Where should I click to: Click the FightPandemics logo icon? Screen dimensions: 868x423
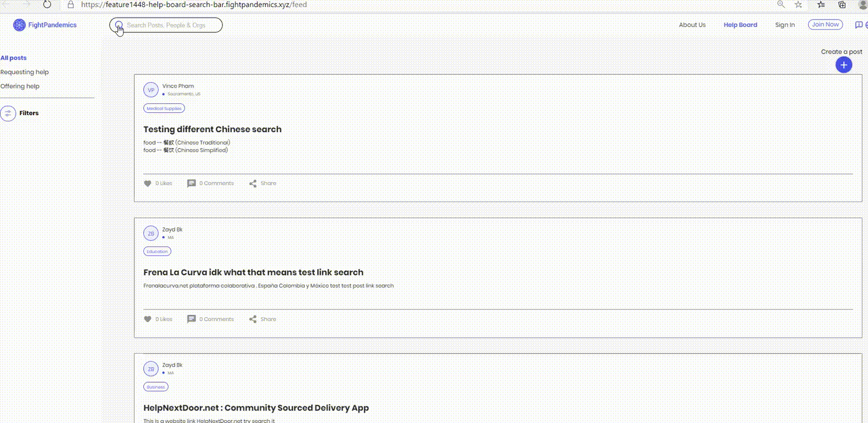pyautogui.click(x=19, y=25)
